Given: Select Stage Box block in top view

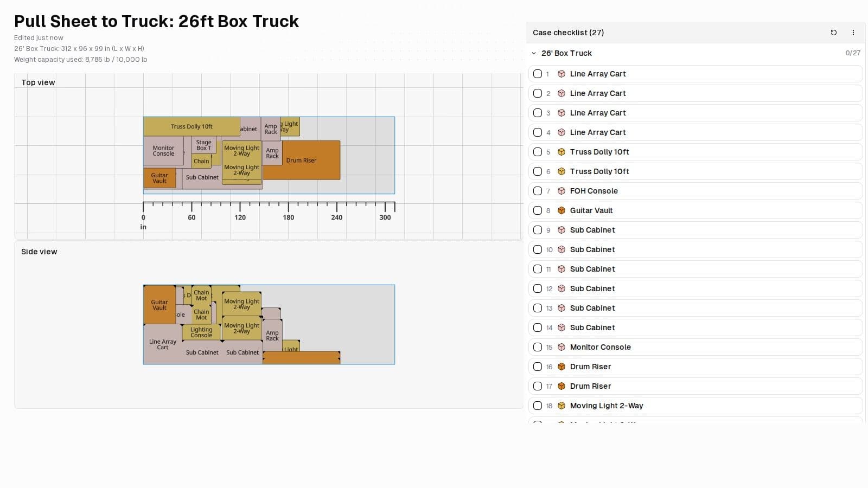Looking at the screenshot, I should tap(204, 145).
